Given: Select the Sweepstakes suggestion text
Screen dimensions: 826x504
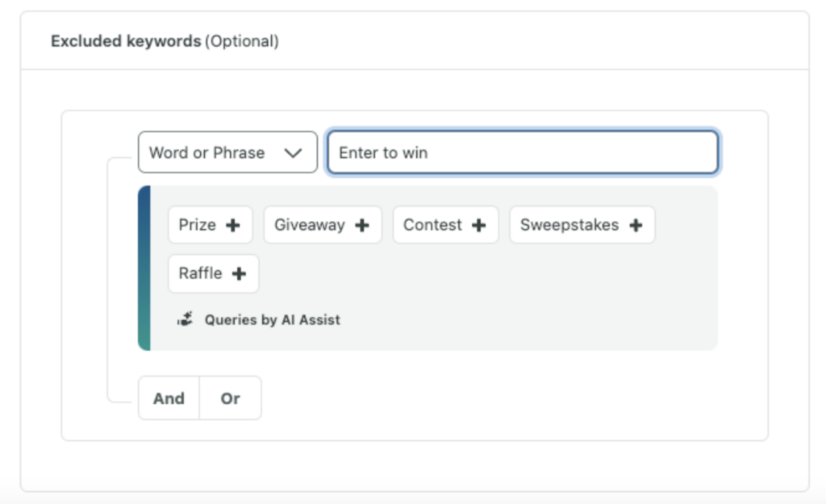Looking at the screenshot, I should pos(569,225).
